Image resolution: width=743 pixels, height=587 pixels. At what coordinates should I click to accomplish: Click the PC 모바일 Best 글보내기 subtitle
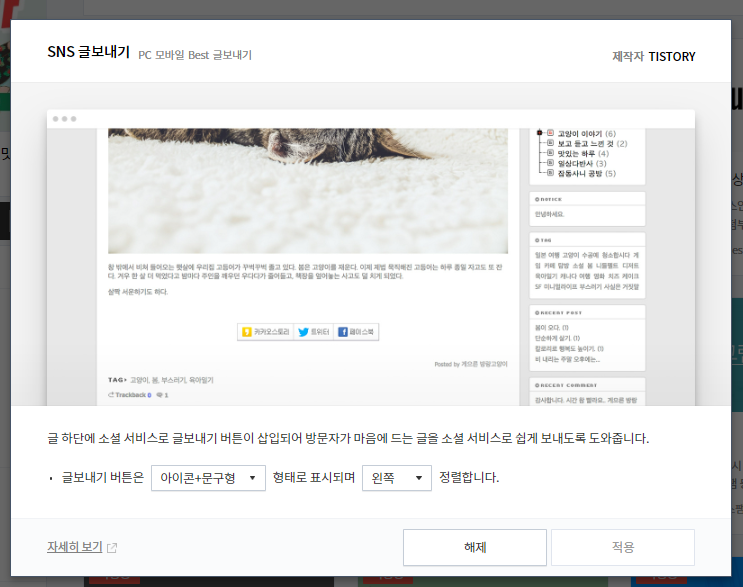195,55
